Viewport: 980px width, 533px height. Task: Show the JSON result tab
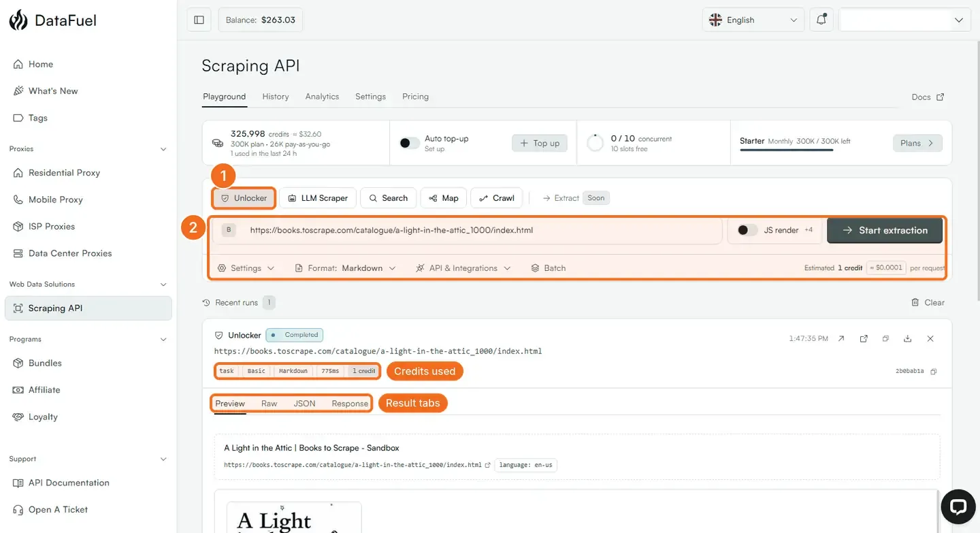pyautogui.click(x=304, y=404)
